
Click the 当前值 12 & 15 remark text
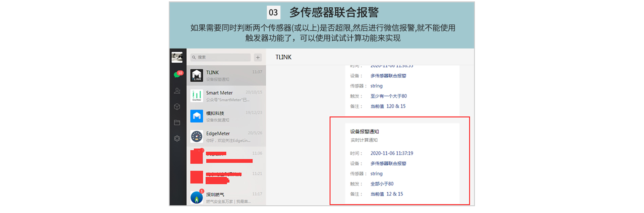tap(386, 194)
